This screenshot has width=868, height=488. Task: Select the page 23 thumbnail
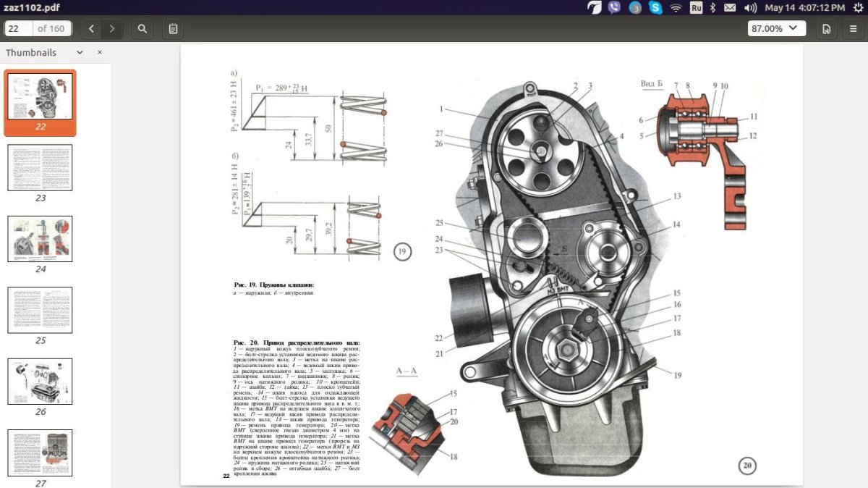[x=40, y=168]
